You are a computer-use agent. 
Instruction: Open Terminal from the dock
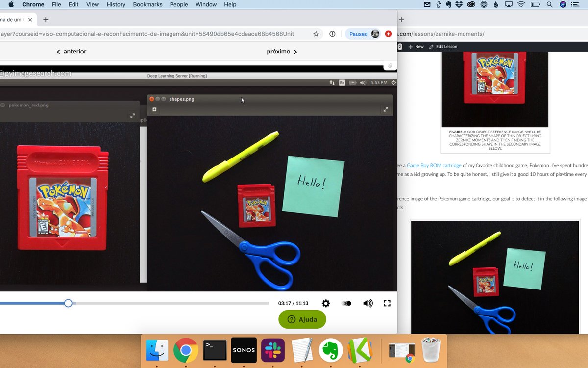point(215,351)
